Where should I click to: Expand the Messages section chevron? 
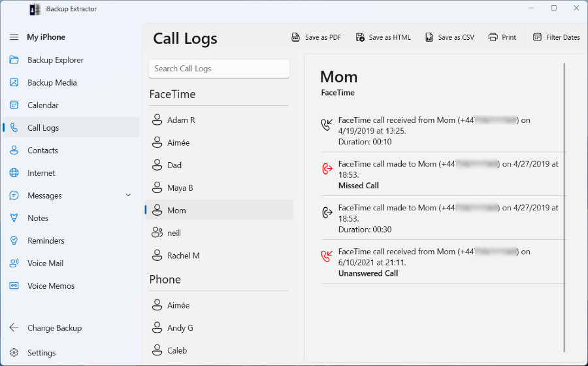coord(128,195)
